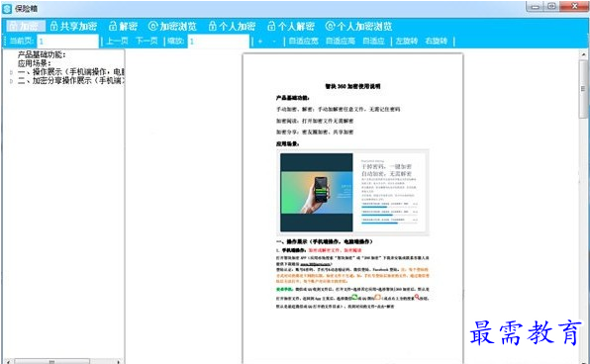Go to next page with 下一页
The height and width of the screenshot is (364, 590).
pos(147,41)
